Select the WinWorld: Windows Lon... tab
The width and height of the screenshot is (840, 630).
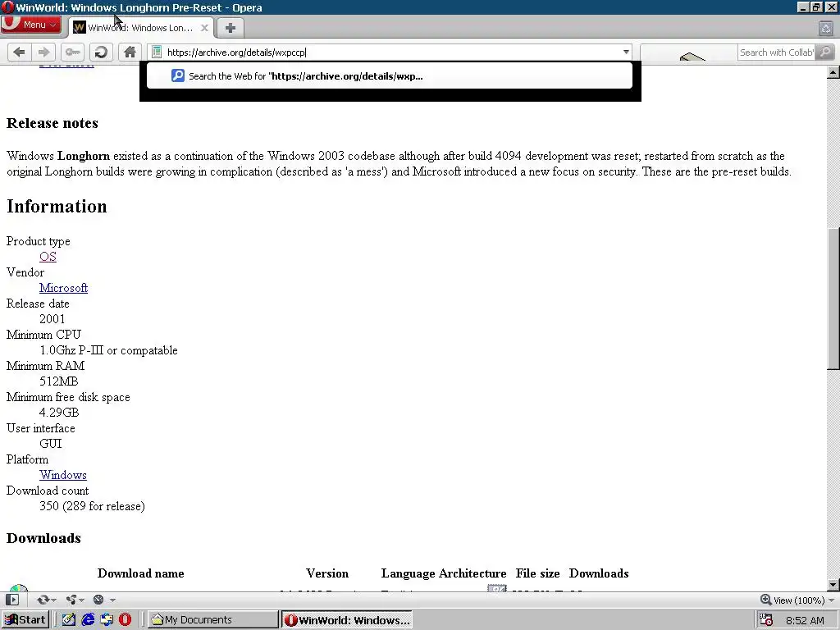pos(140,28)
